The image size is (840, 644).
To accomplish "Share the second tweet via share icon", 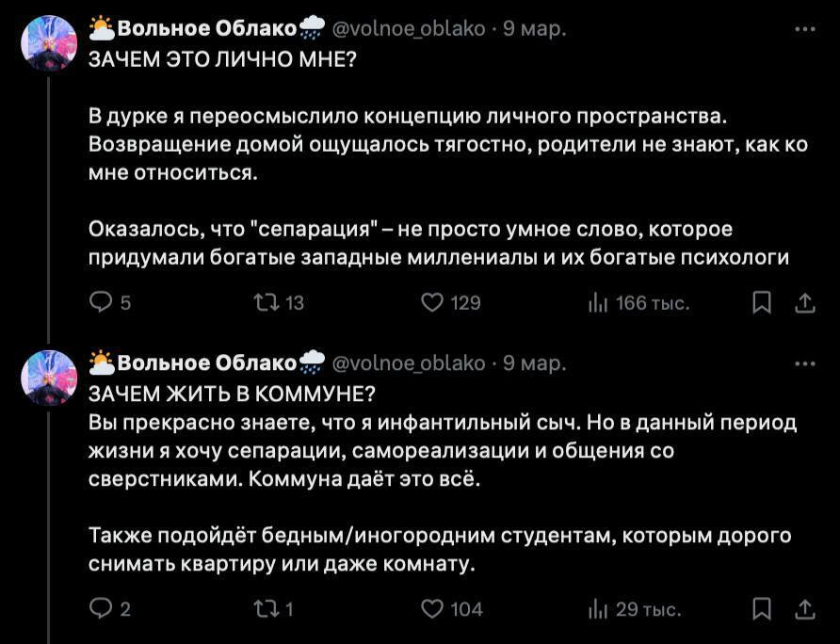I will coord(805,609).
